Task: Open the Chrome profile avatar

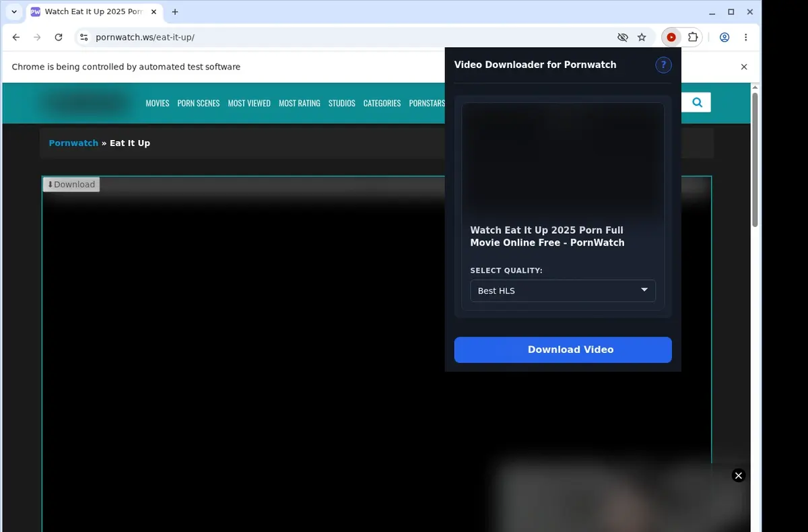Action: point(725,38)
